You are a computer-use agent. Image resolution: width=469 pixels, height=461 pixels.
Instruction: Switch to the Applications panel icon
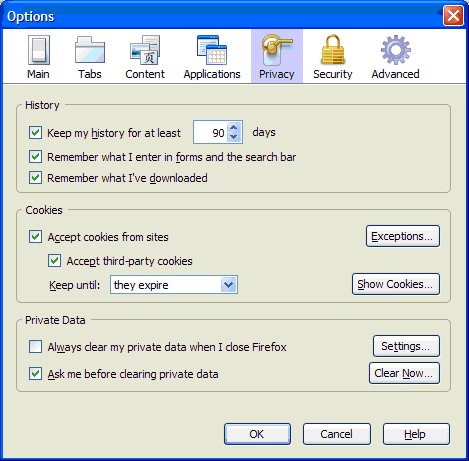pos(212,50)
